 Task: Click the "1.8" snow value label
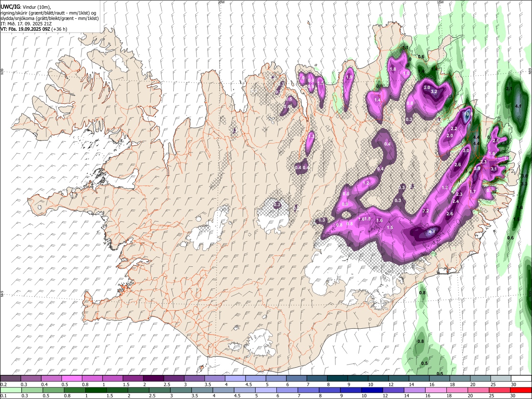[392, 69]
